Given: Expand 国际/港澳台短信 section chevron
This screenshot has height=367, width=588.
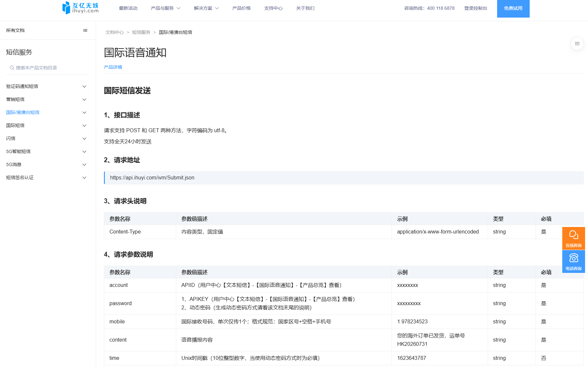Looking at the screenshot, I should pyautogui.click(x=84, y=112).
